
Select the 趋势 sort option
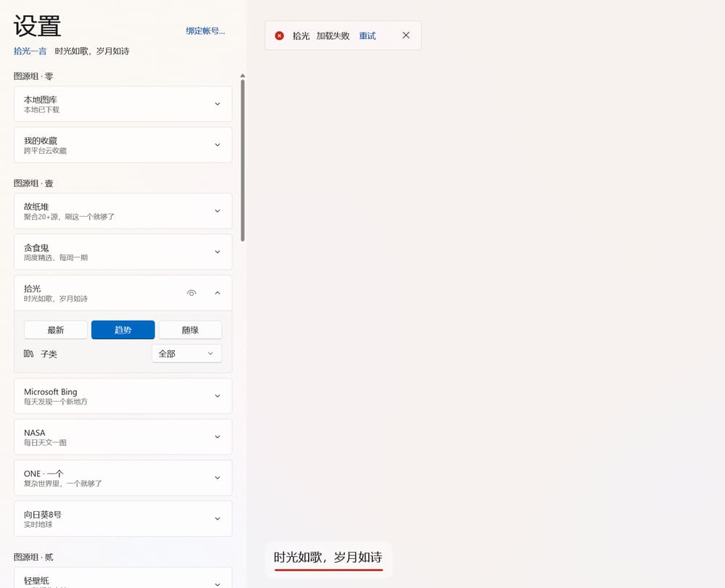tap(123, 330)
